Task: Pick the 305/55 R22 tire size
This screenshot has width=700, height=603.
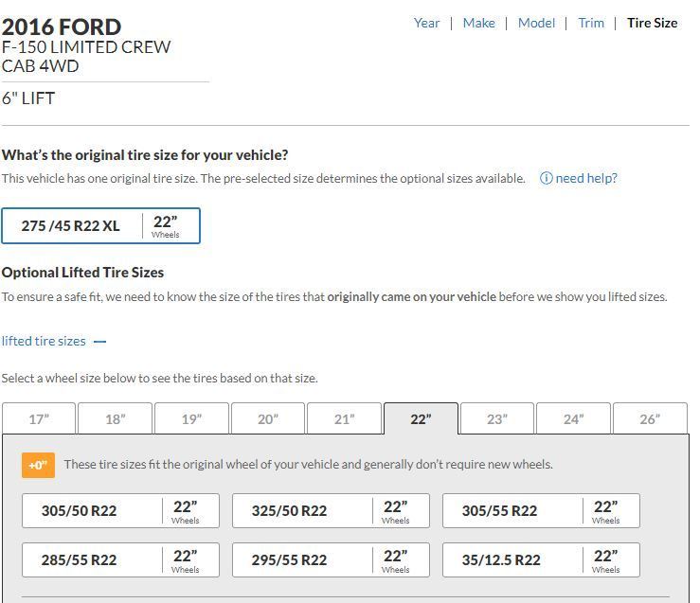Action: pos(541,511)
